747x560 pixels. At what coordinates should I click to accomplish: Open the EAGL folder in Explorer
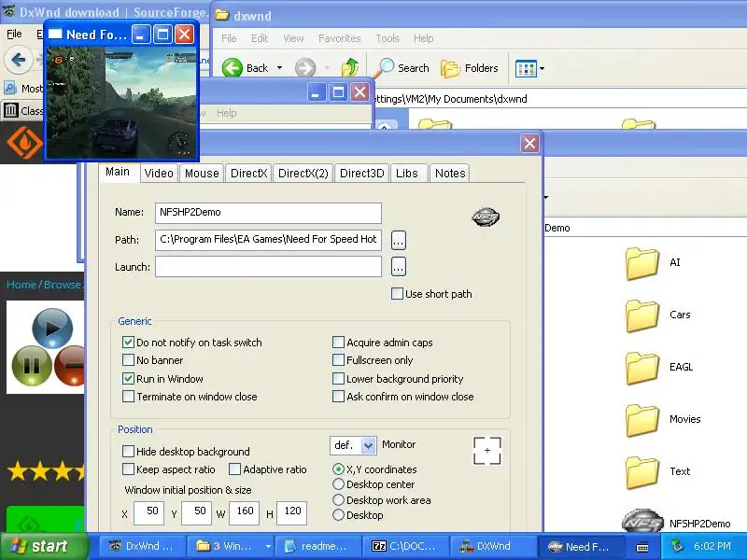[x=642, y=368]
